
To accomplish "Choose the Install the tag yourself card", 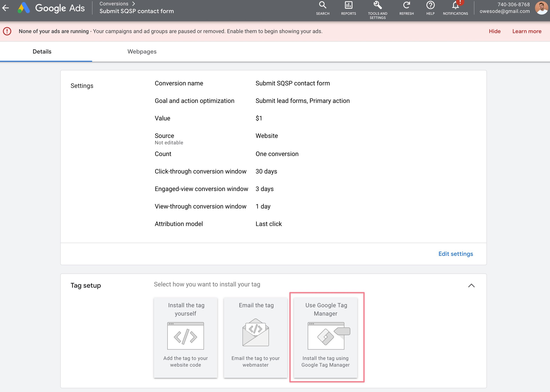I will 185,338.
